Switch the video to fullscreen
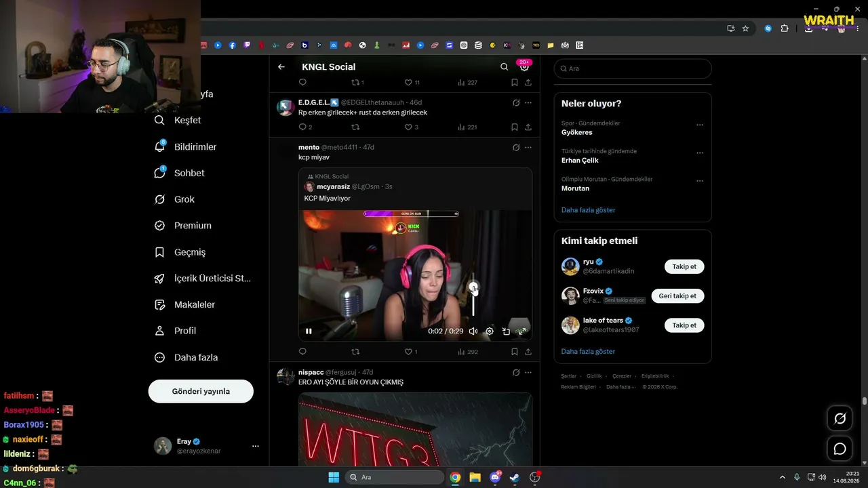The width and height of the screenshot is (868, 488). pyautogui.click(x=522, y=331)
